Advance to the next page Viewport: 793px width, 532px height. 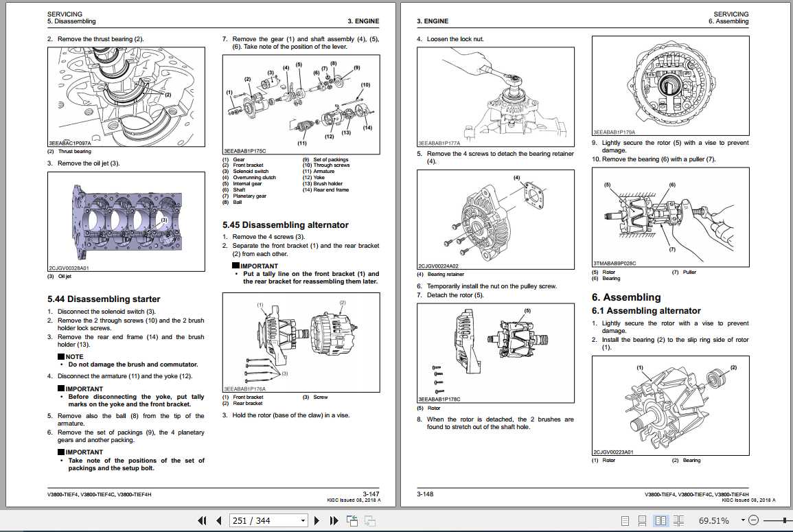(x=318, y=520)
